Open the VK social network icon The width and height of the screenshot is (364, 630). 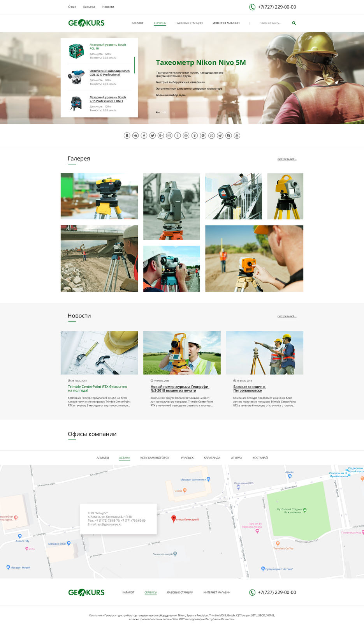tap(135, 136)
